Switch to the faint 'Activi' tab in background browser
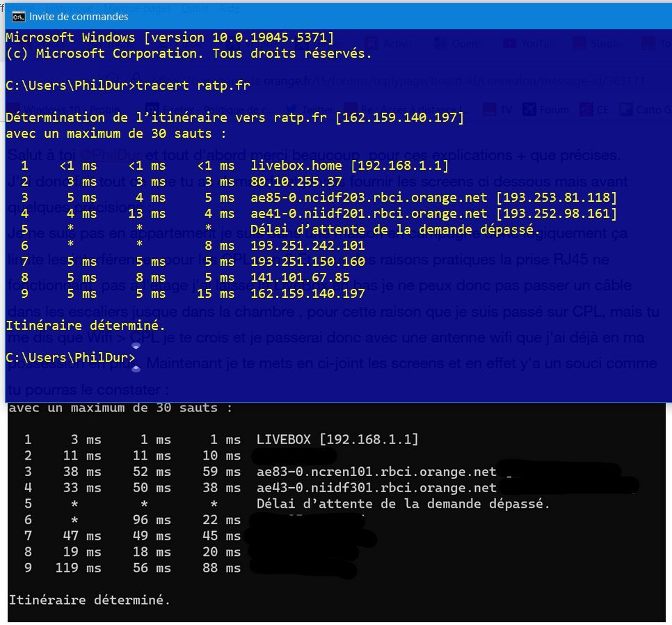The image size is (672, 625). [389, 43]
